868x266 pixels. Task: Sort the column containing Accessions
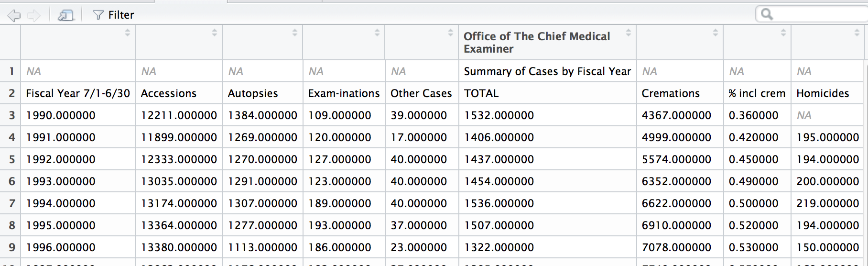[214, 33]
